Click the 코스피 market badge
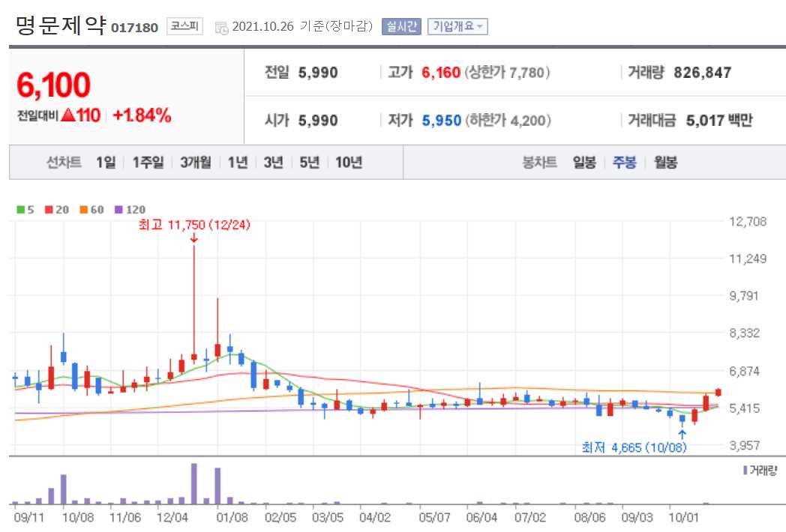786x532 pixels. coord(184,26)
